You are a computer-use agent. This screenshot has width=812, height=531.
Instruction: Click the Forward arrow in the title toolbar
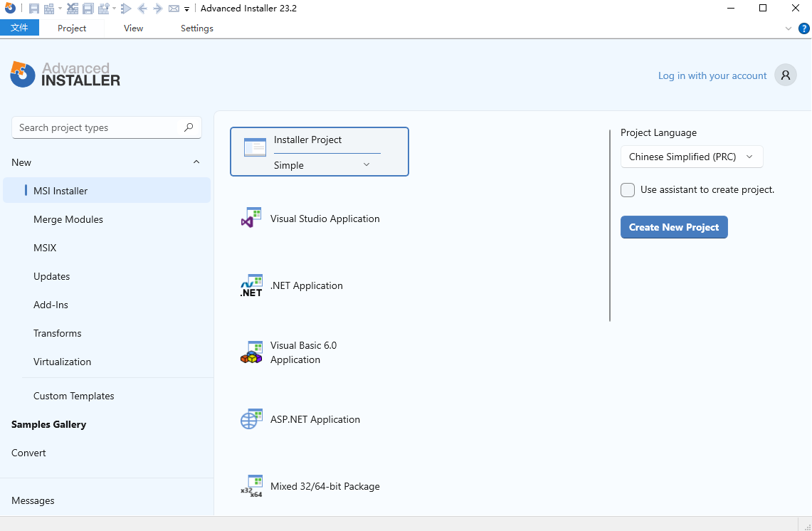[x=158, y=9]
